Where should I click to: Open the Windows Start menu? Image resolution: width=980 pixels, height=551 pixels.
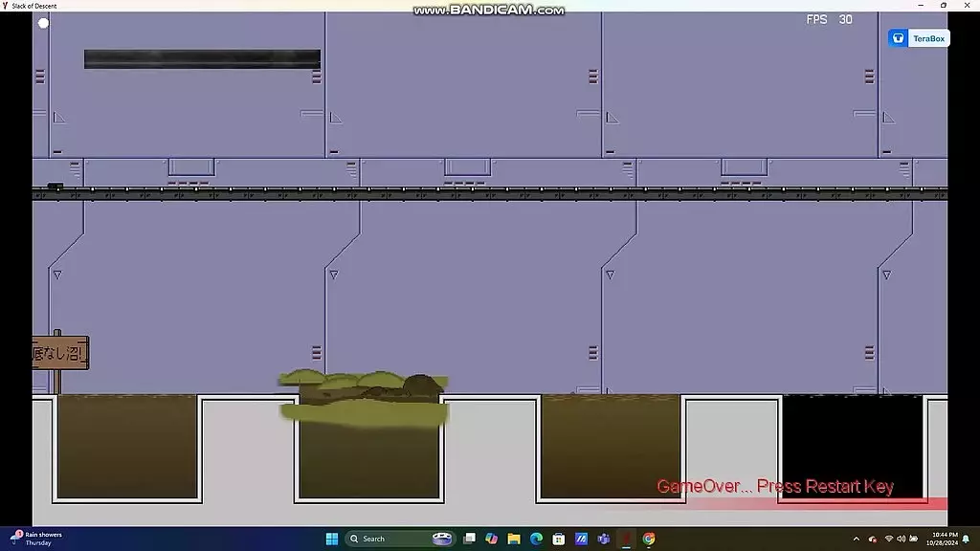pos(331,539)
